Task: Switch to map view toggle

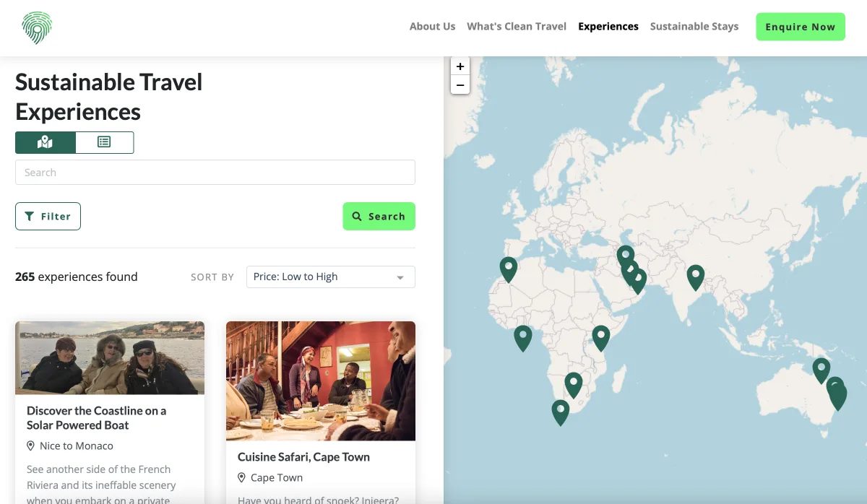Action: point(46,142)
